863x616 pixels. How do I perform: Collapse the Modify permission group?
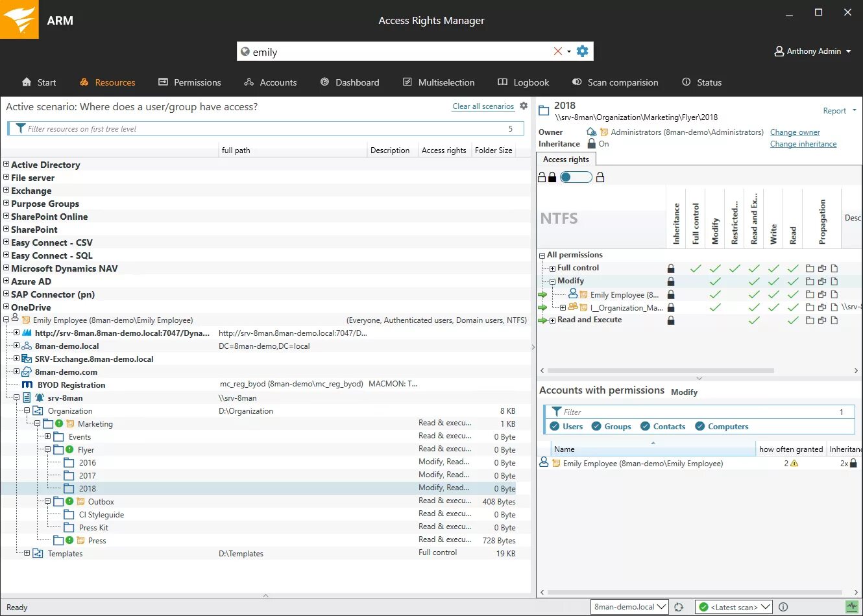552,281
